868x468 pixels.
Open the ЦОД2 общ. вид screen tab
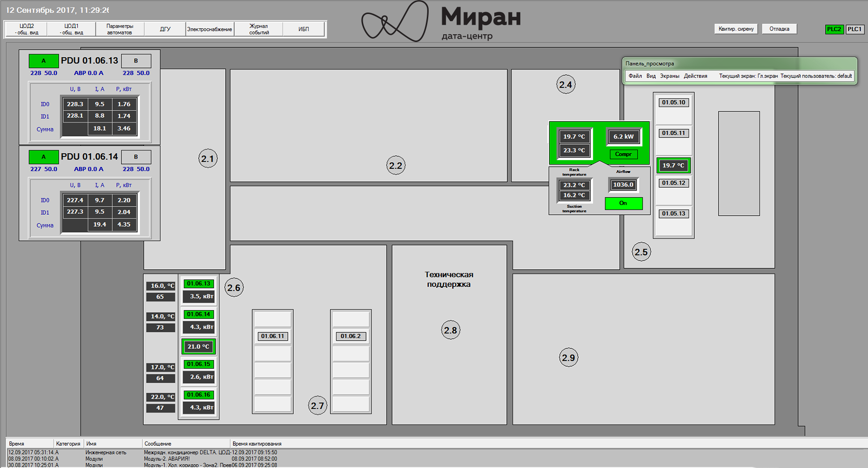coord(27,29)
